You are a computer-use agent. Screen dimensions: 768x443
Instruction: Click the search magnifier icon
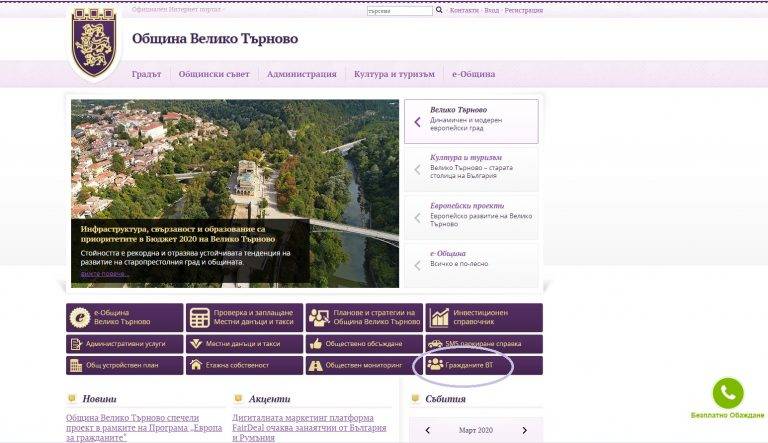coord(439,10)
